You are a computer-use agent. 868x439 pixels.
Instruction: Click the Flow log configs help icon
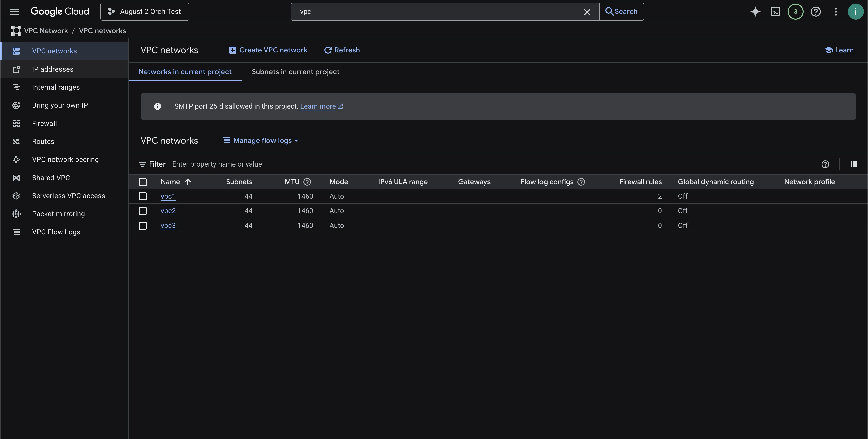click(581, 182)
